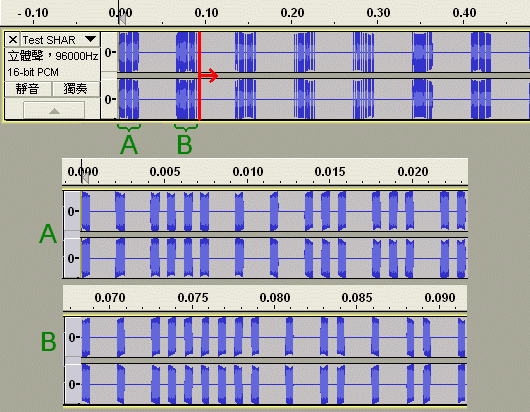
Task: Click the 0.080 mark on panel B ruler
Action: point(275,298)
